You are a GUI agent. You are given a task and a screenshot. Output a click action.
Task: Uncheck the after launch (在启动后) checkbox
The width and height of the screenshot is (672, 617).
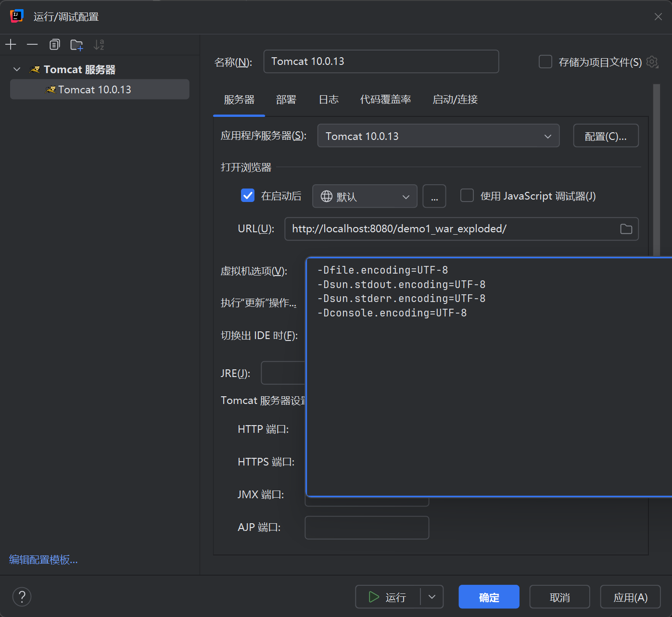pos(247,196)
